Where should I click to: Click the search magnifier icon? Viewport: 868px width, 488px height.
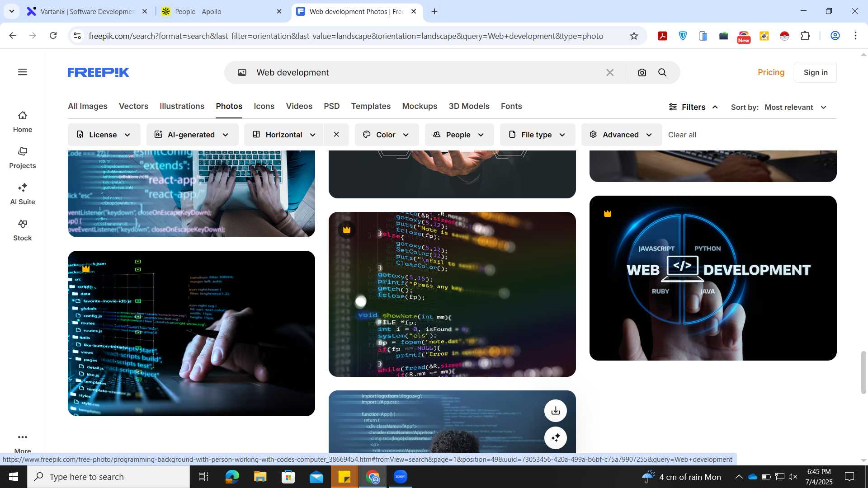(662, 72)
